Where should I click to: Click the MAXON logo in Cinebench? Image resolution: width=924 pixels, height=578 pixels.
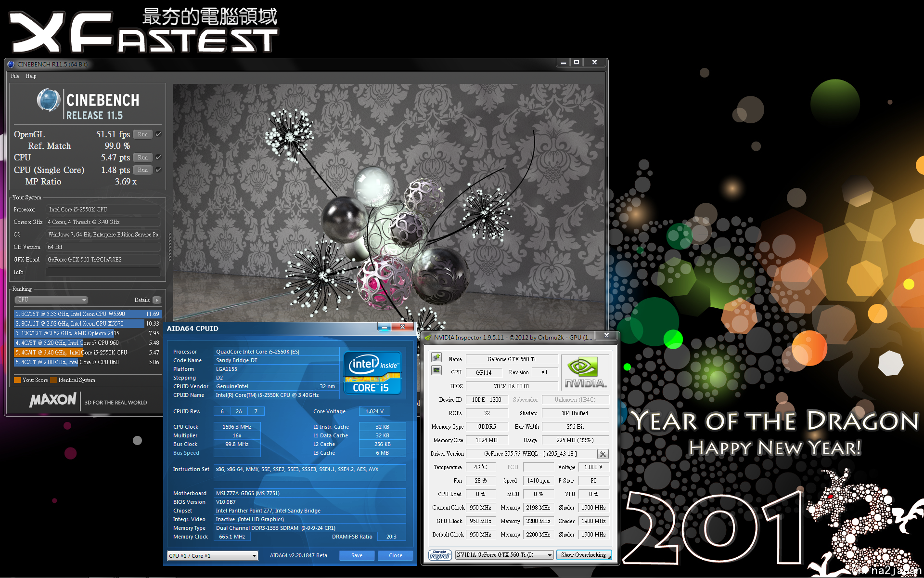pos(53,400)
